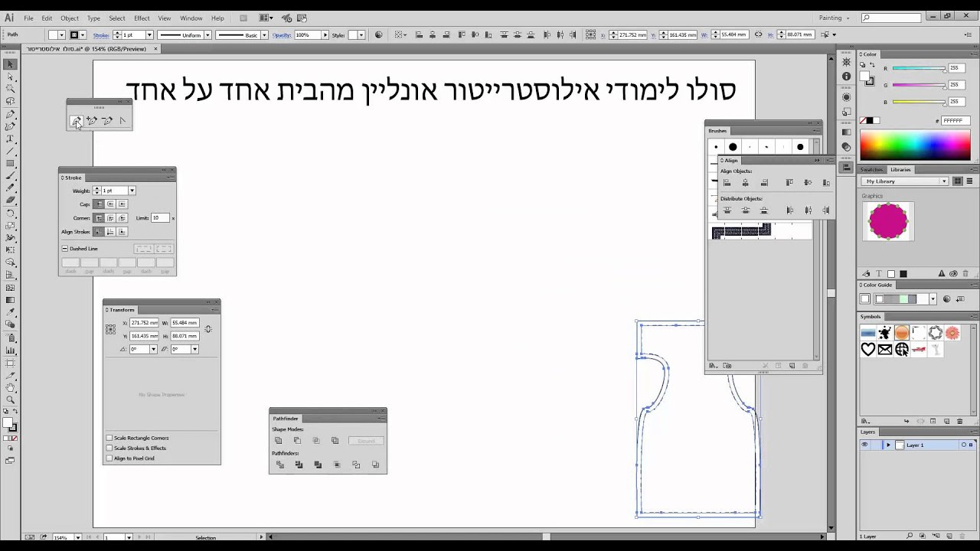Expand Layer 1 disclosure triangle
This screenshot has width=980, height=551.
coord(888,445)
